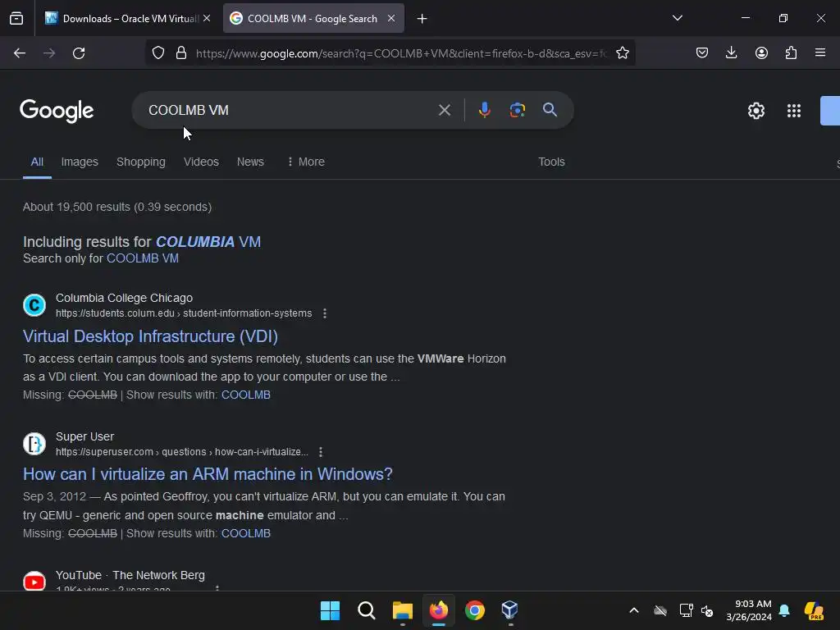Image resolution: width=840 pixels, height=630 pixels.
Task: Switch to Images results
Action: pyautogui.click(x=80, y=162)
